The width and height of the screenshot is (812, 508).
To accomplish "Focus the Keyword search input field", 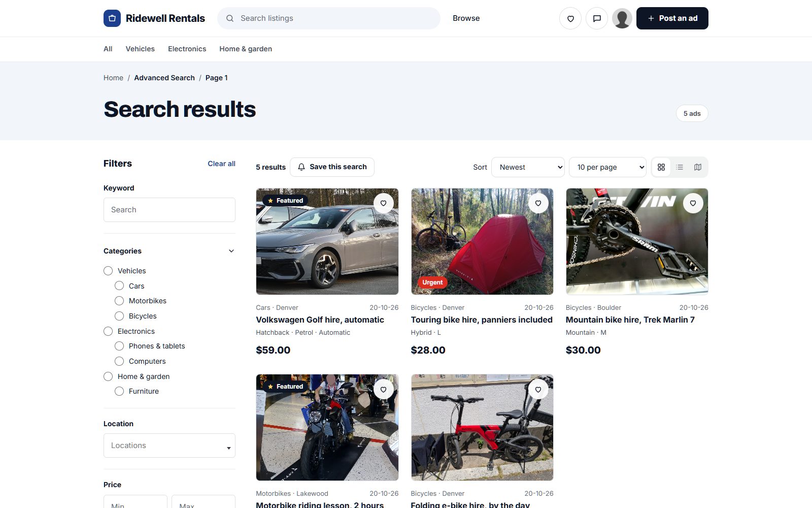I will (x=170, y=210).
